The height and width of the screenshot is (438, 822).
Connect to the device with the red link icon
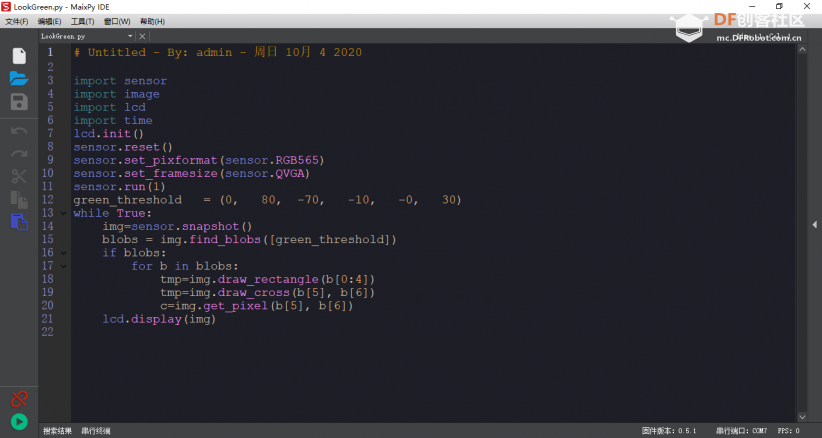[19, 399]
